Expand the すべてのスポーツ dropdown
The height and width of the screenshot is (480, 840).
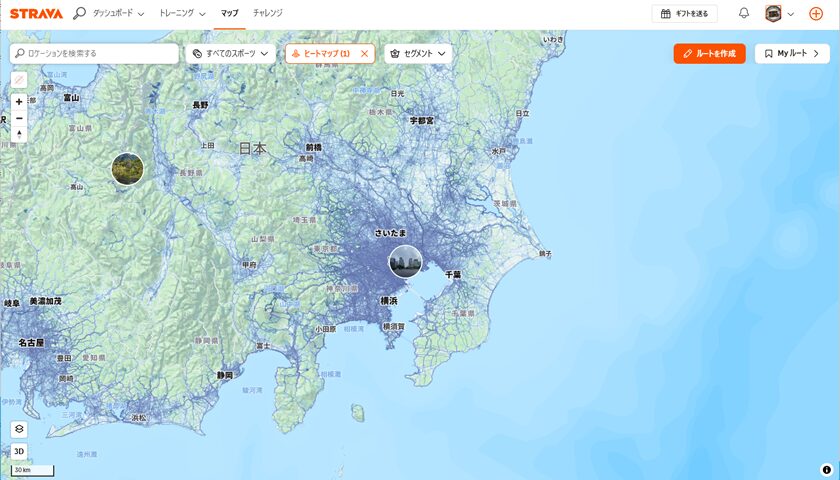pos(231,53)
